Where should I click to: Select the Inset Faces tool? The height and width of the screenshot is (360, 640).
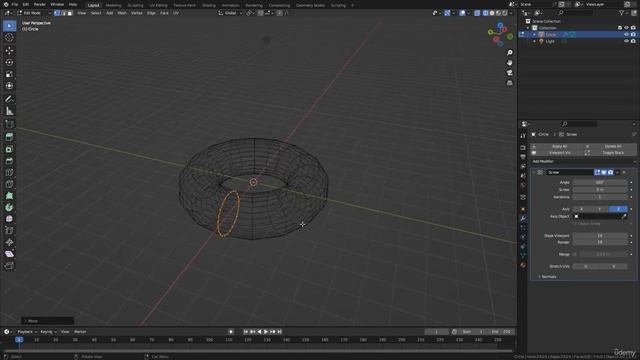9,149
